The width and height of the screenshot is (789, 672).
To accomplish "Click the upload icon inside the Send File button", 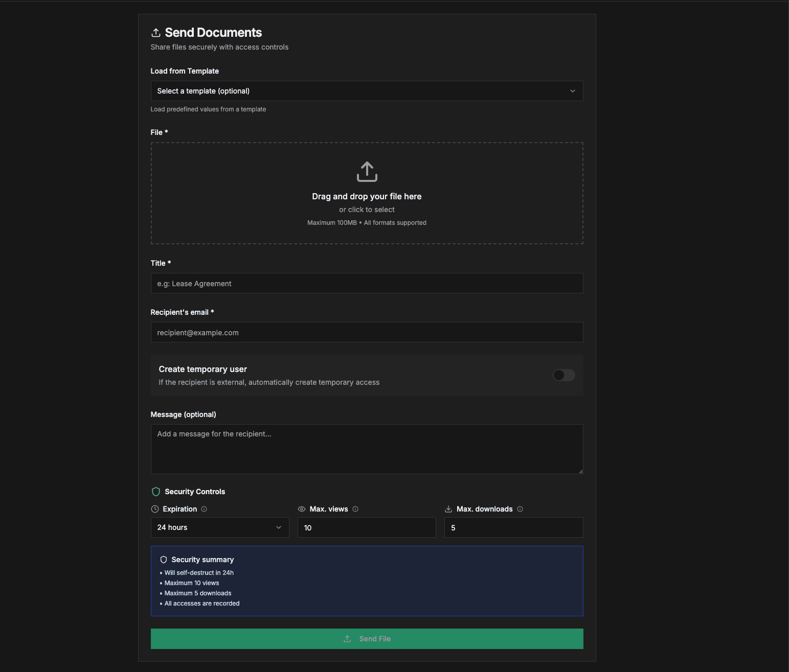I will click(347, 639).
